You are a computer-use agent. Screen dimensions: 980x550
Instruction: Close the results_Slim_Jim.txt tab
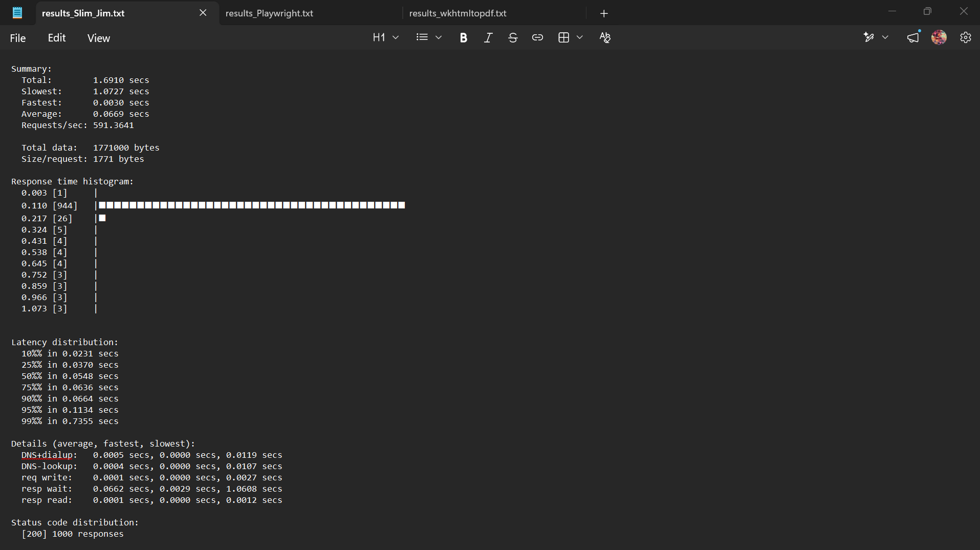tap(203, 13)
